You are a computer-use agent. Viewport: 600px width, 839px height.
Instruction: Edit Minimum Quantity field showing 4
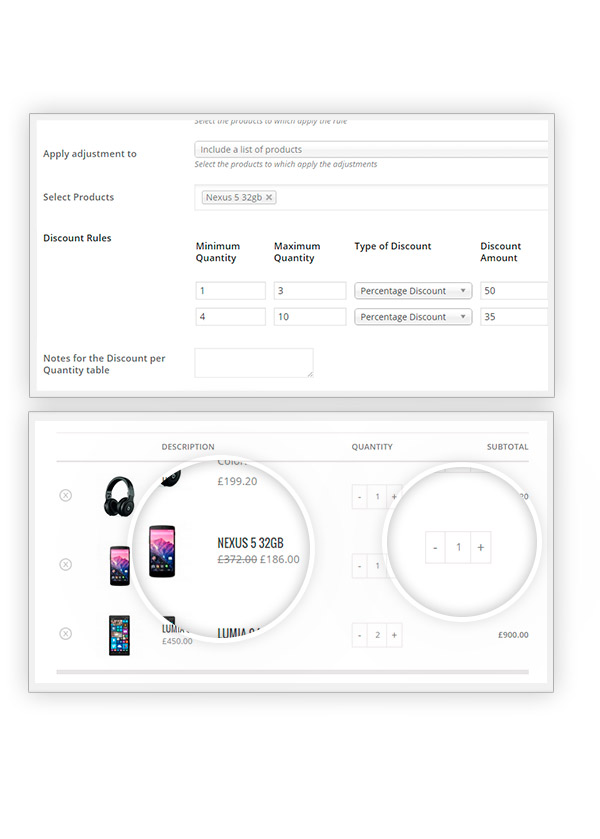231,317
